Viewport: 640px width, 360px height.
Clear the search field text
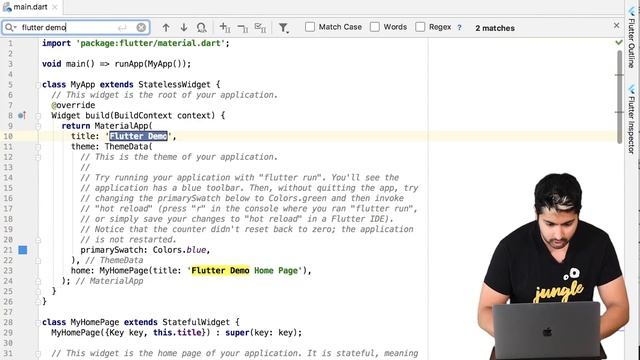tap(141, 27)
